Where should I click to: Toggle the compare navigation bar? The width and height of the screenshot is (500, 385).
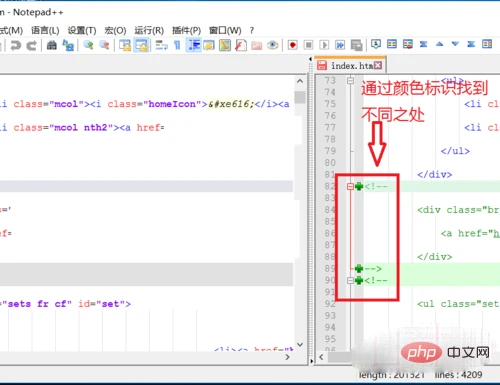coord(487,44)
